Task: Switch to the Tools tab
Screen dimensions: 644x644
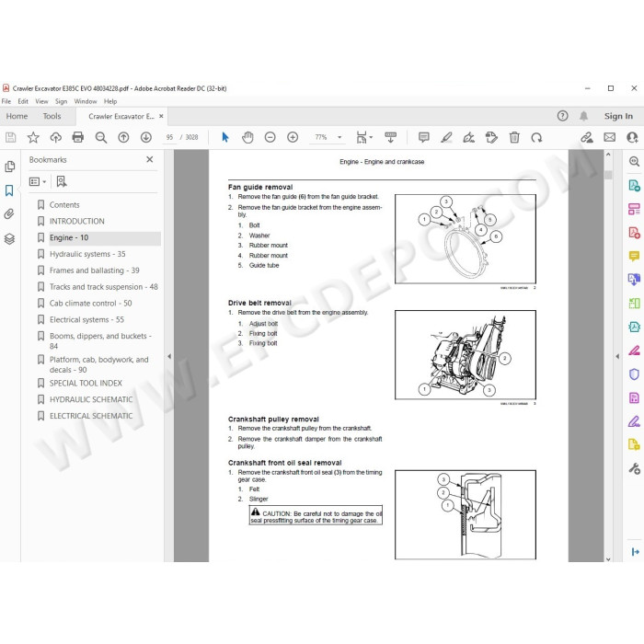Action: point(52,116)
